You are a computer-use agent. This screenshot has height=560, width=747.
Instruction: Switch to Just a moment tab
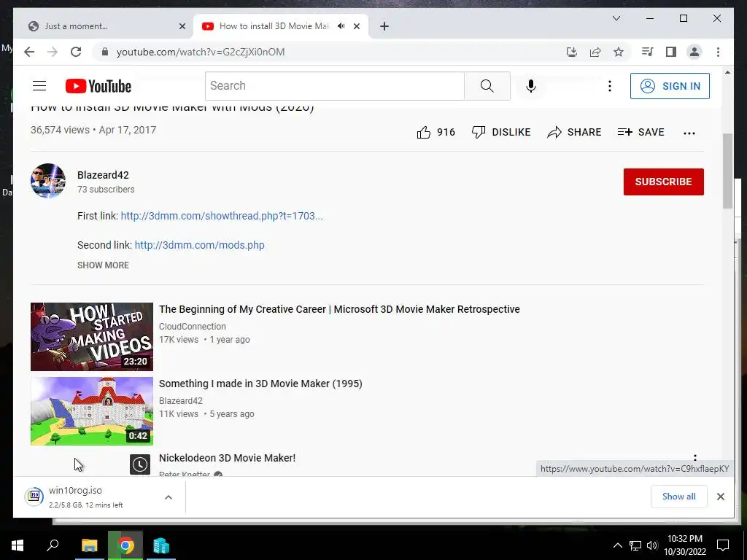click(104, 26)
